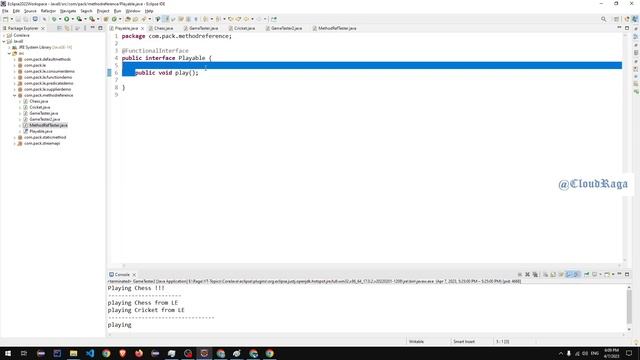Maximize the Console view
Screen dimensions: 640x360
click(x=627, y=274)
